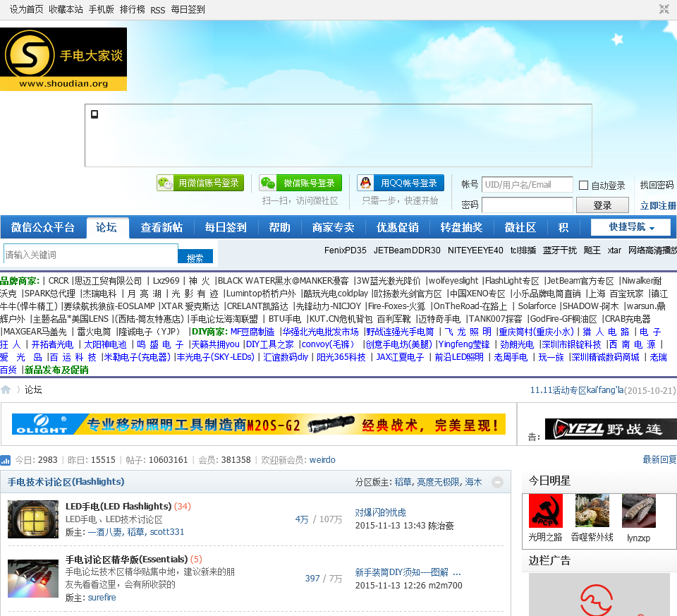The width and height of the screenshot is (677, 616).
Task: Click 每日签到 in the top bar
Action: [188, 9]
